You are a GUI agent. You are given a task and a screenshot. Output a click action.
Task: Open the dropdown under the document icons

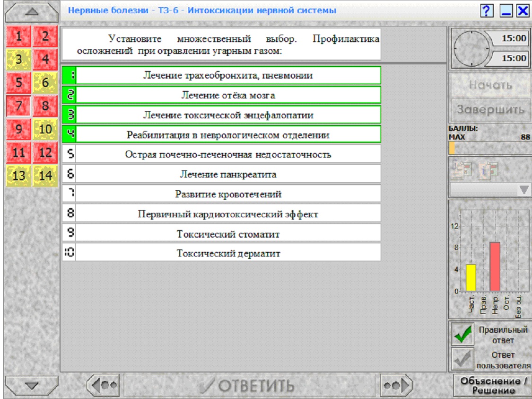pos(490,189)
